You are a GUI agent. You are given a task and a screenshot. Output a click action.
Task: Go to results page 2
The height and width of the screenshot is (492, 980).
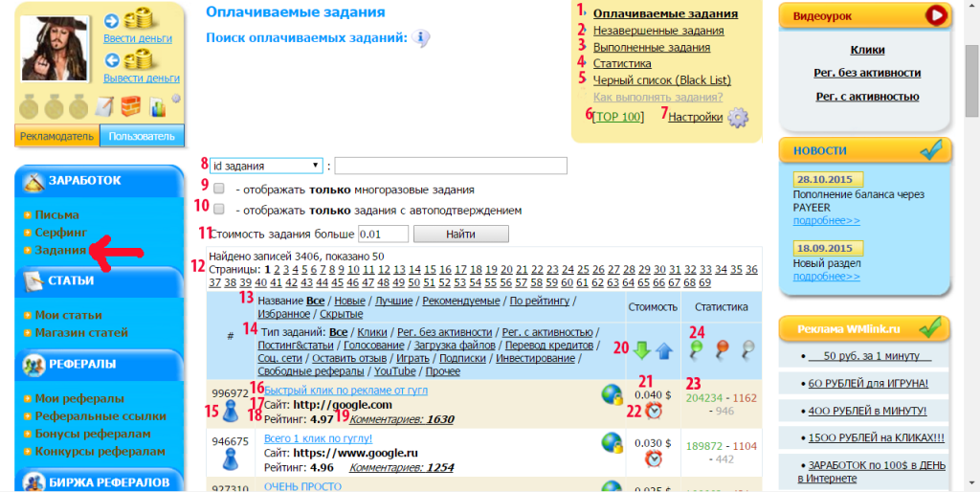(277, 269)
